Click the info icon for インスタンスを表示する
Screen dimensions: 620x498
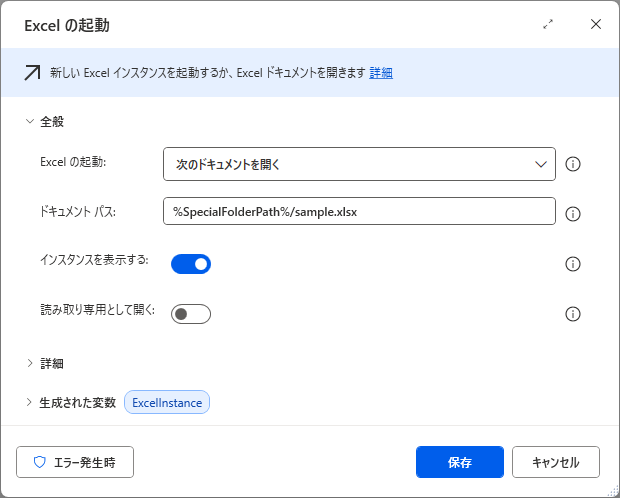[x=573, y=264]
